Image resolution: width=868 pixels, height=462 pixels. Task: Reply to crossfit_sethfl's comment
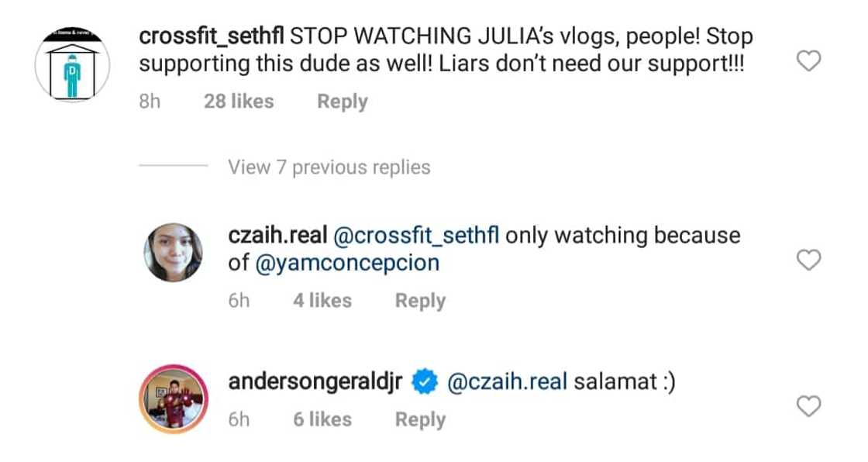coord(341,101)
